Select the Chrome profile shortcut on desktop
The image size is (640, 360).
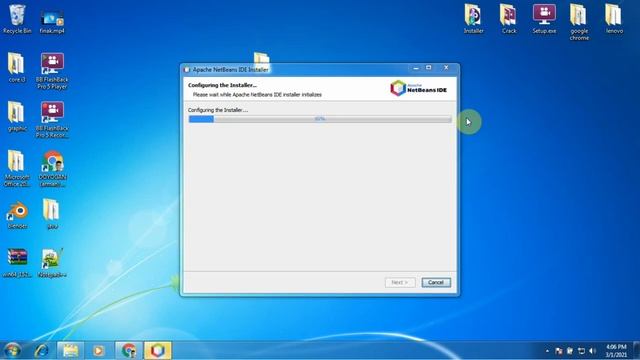click(52, 168)
